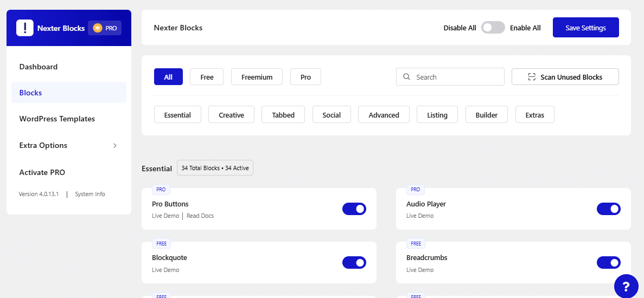Show the Creative category
This screenshot has height=298, width=644.
pyautogui.click(x=231, y=114)
